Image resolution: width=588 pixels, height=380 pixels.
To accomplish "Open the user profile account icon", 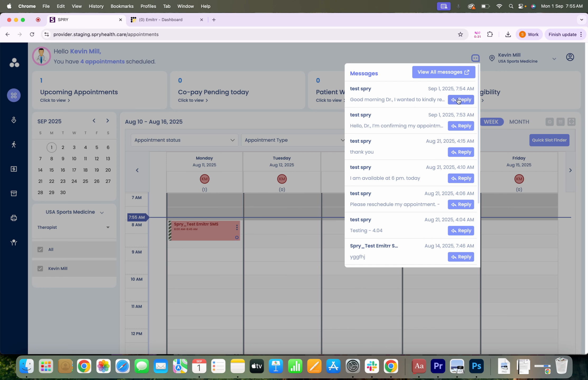I will (x=570, y=57).
